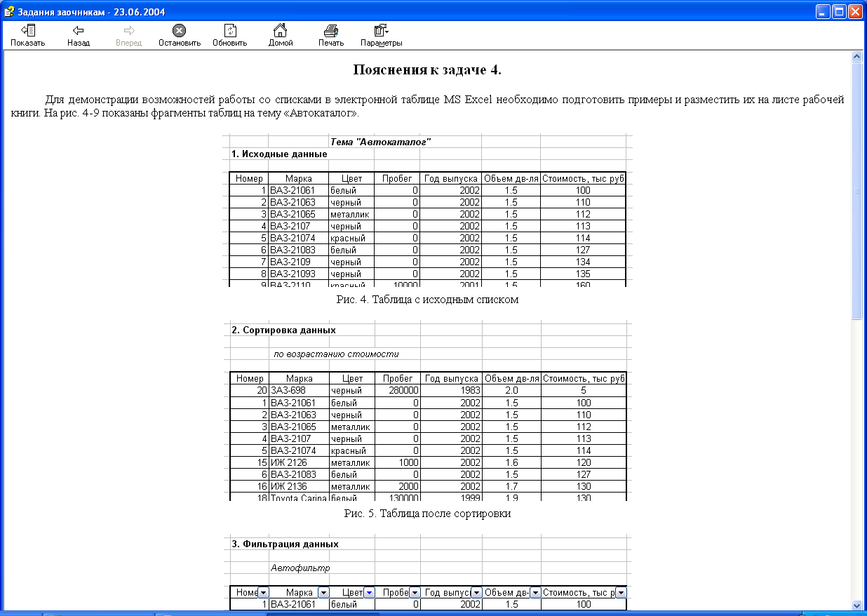Click the Тема "Автокаталог" table title

coord(380,142)
